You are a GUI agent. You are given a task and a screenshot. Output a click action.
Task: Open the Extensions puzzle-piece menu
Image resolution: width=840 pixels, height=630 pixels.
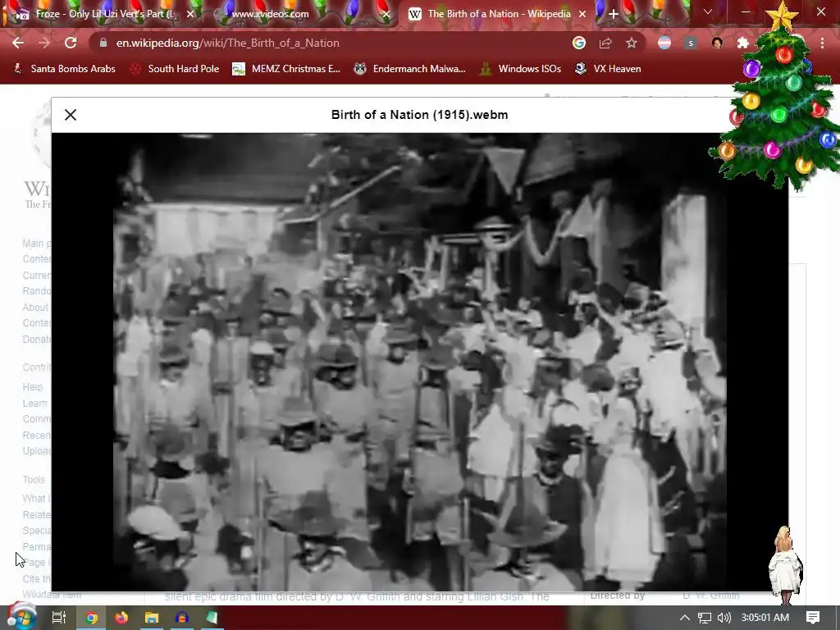click(x=743, y=43)
